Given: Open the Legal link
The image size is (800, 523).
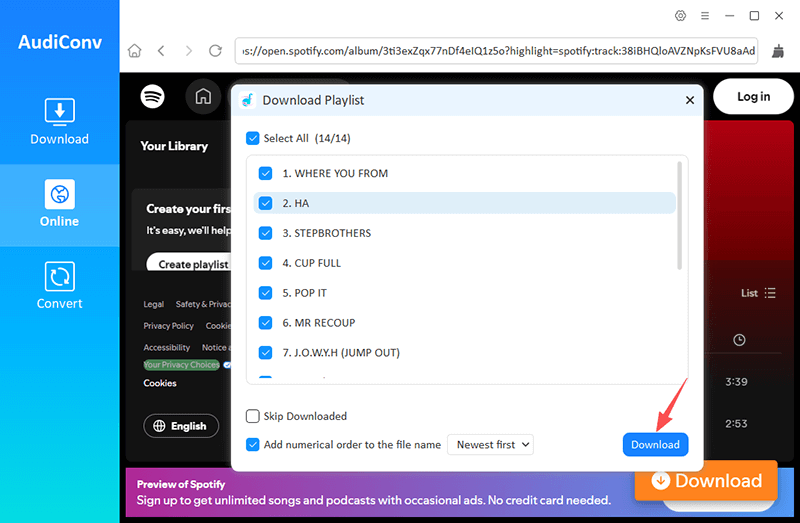Looking at the screenshot, I should point(154,304).
